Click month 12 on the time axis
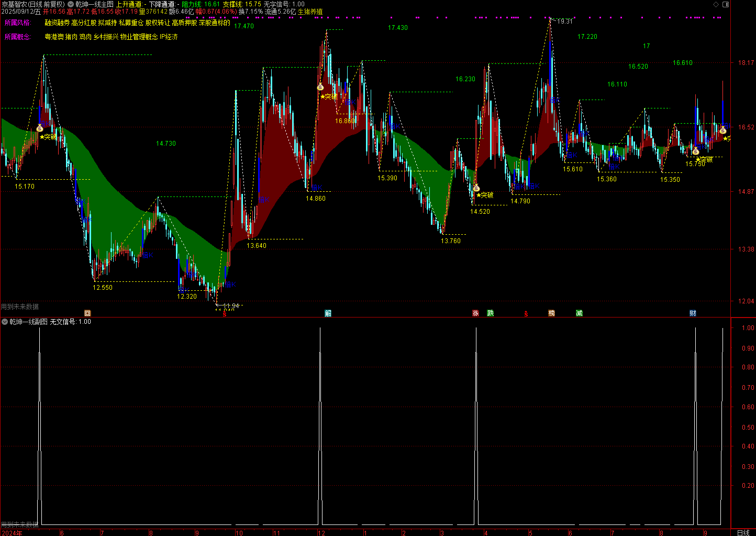 [x=321, y=533]
